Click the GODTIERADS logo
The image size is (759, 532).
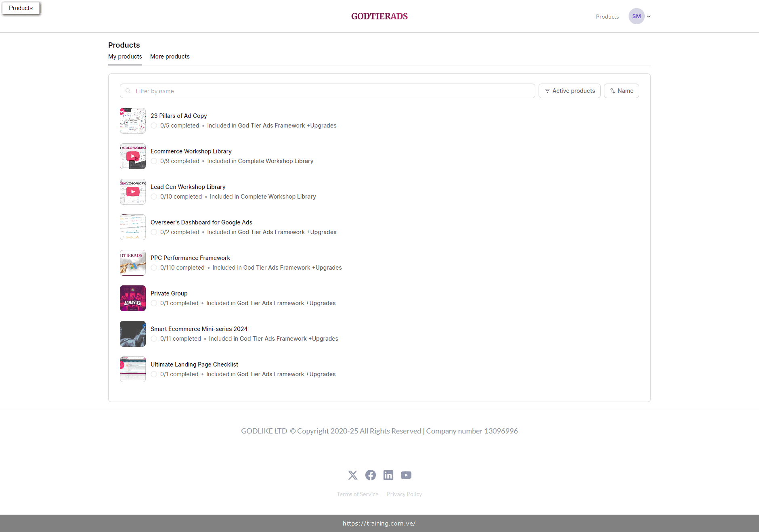[379, 16]
